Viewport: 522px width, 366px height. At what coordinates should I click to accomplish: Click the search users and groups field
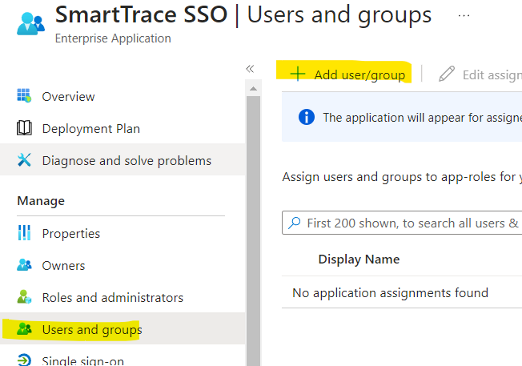[x=402, y=223]
